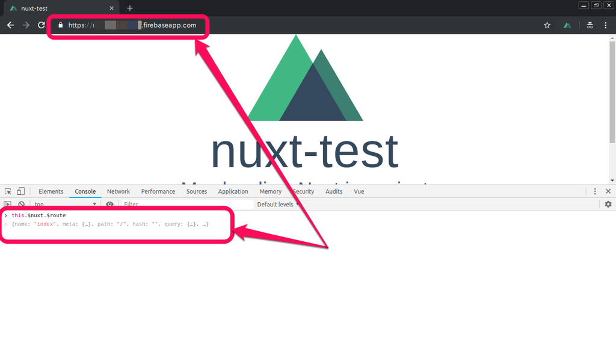Open the Audits tab

coord(334,191)
